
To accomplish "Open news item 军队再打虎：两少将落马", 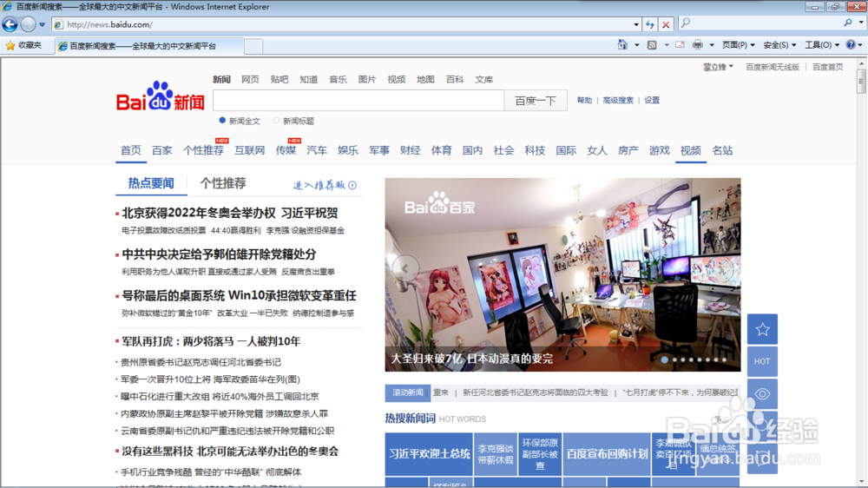I will (x=211, y=341).
